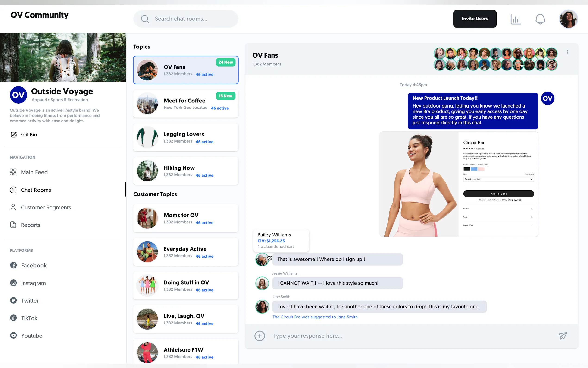The image size is (588, 368).
Task: Expand the Details section on product card
Action: (531, 209)
